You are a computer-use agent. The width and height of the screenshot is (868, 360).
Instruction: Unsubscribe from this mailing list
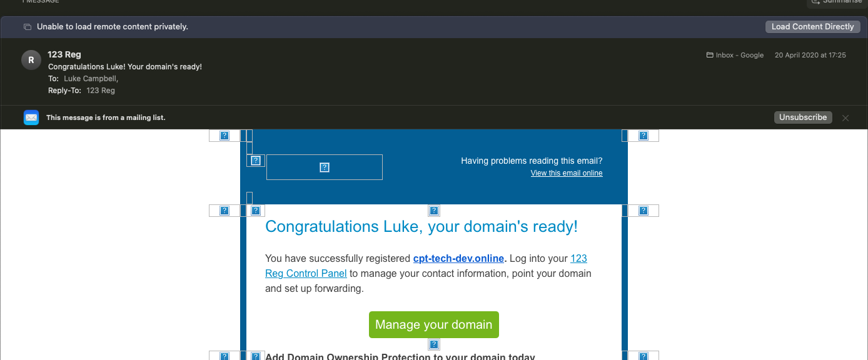(803, 117)
